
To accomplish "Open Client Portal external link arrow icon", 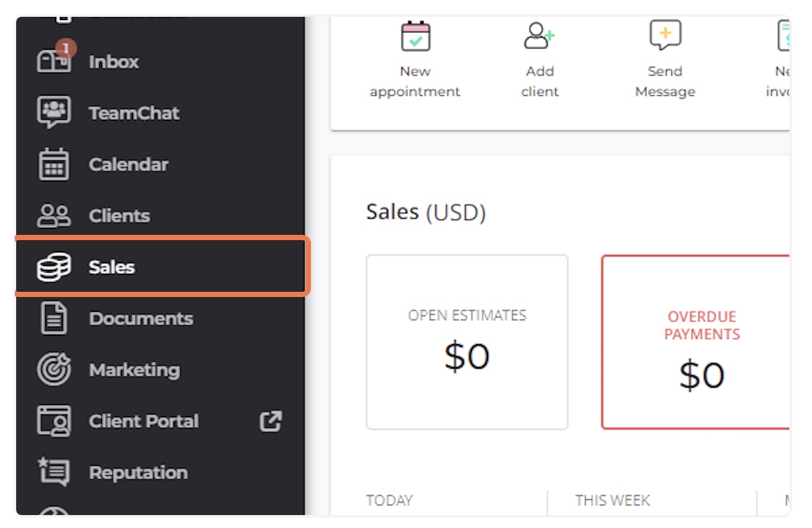I will [271, 421].
